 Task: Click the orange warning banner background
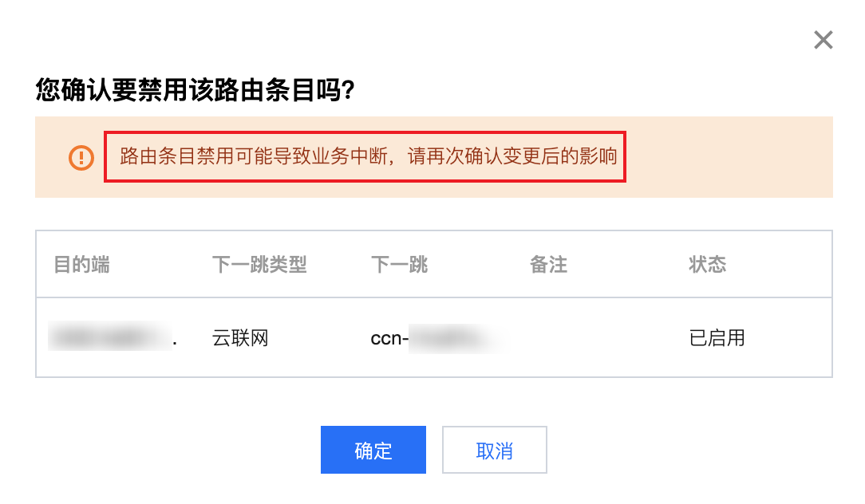(729, 157)
